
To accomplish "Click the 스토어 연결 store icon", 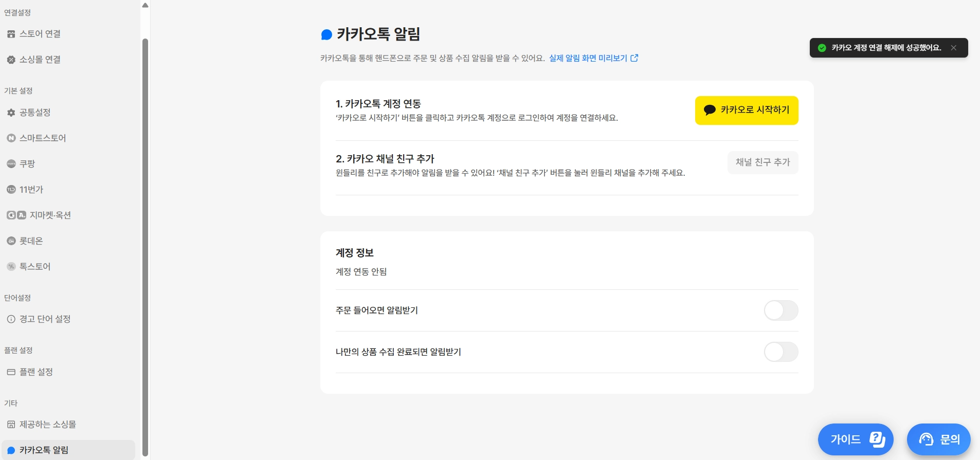I will click(11, 34).
